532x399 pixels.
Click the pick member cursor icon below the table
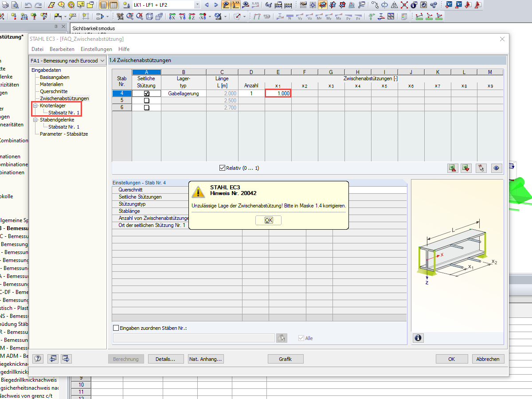point(481,168)
